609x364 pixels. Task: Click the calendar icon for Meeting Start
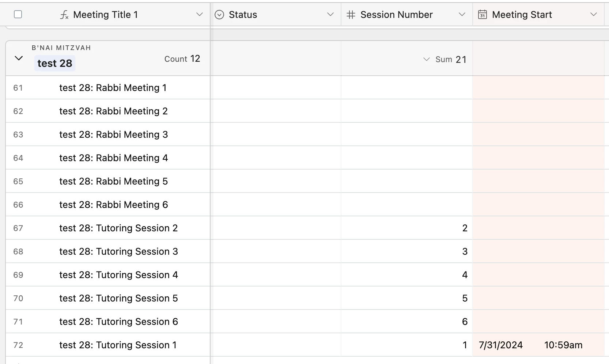click(483, 15)
